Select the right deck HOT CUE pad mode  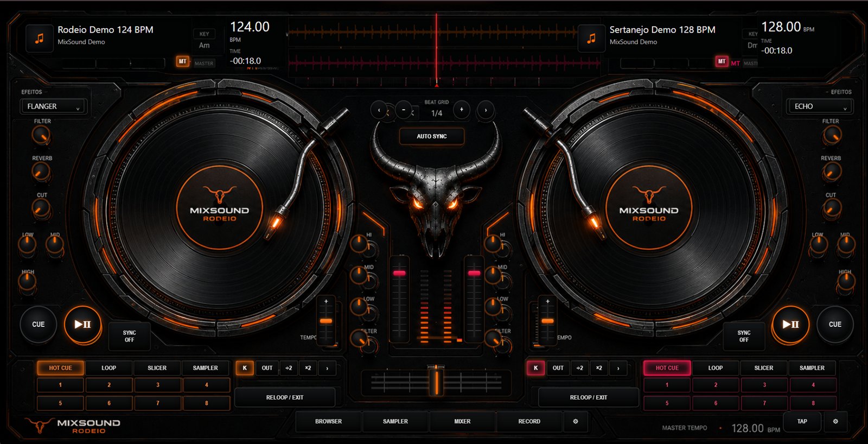click(667, 368)
